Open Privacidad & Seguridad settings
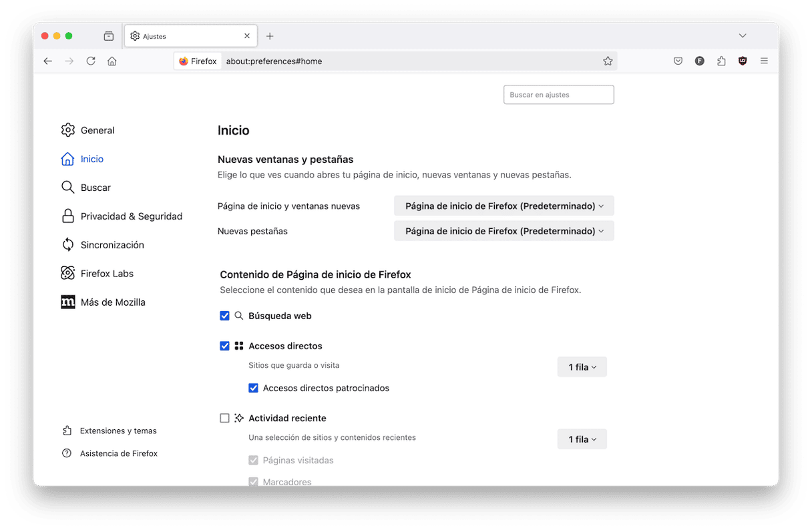This screenshot has height=530, width=812. click(122, 216)
